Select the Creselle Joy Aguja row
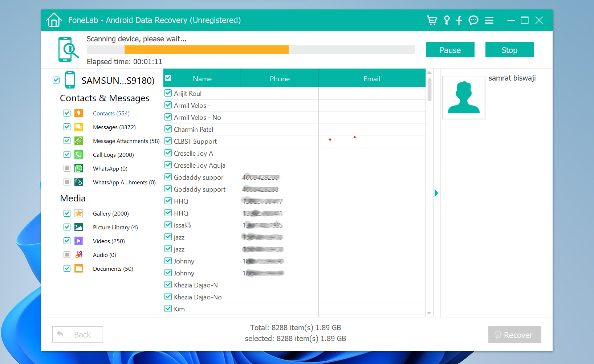Image resolution: width=594 pixels, height=364 pixels. point(294,165)
